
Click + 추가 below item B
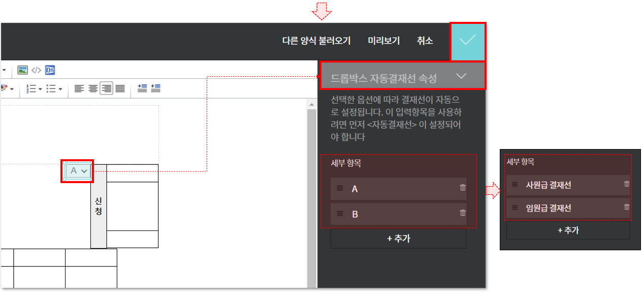pos(398,239)
